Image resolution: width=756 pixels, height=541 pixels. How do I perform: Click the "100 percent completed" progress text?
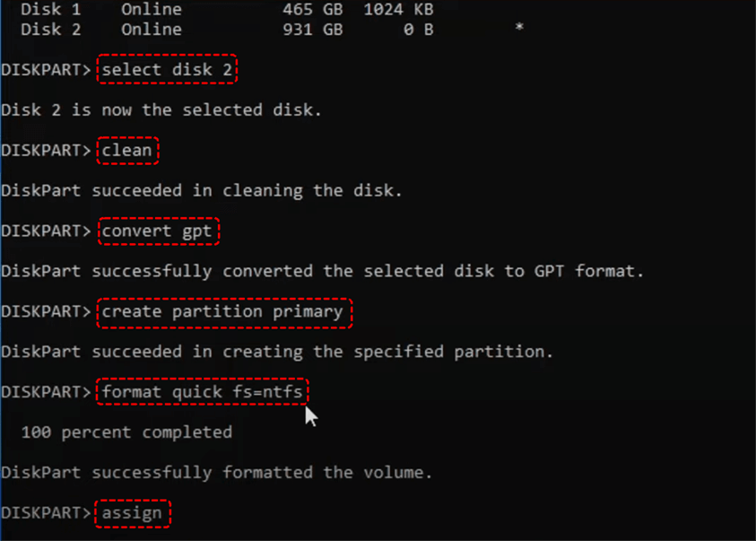pyautogui.click(x=126, y=432)
